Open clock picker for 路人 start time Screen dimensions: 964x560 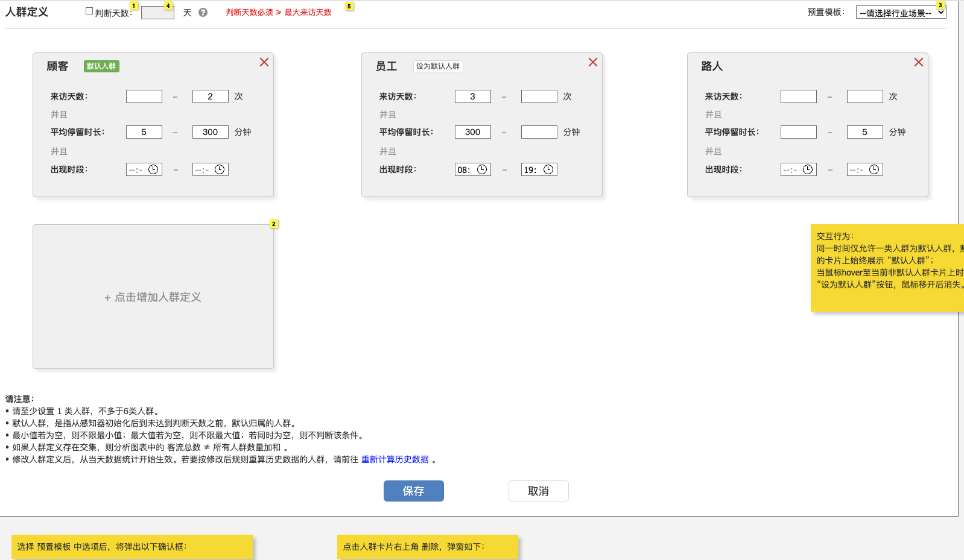tap(808, 169)
